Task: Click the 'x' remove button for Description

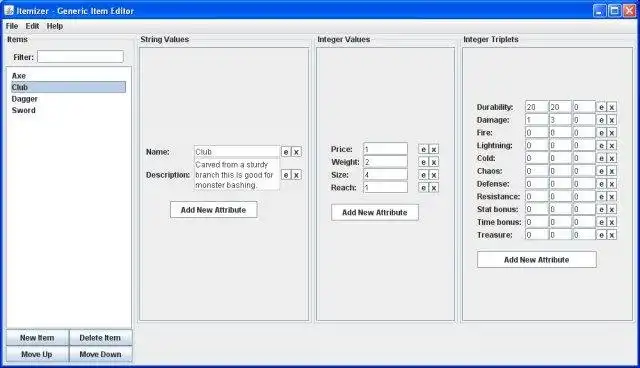Action: 296,175
